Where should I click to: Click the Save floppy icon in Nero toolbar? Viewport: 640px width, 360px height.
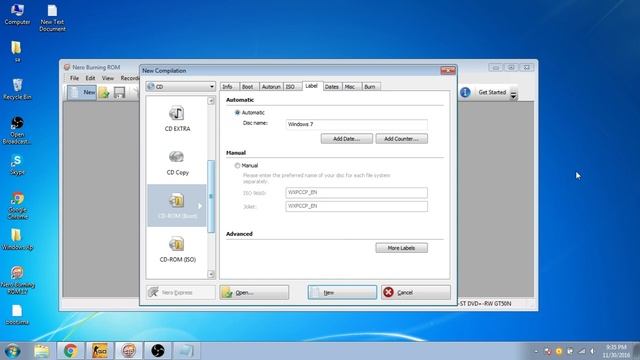click(x=119, y=93)
